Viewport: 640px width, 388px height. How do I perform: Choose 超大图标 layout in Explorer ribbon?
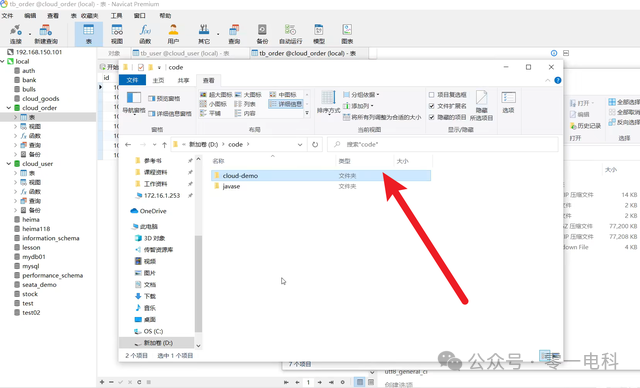point(216,95)
